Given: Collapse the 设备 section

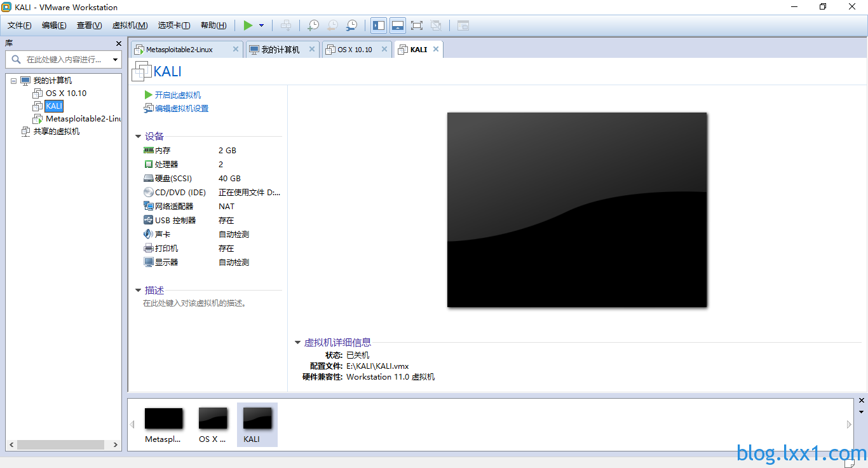Looking at the screenshot, I should click(x=138, y=136).
